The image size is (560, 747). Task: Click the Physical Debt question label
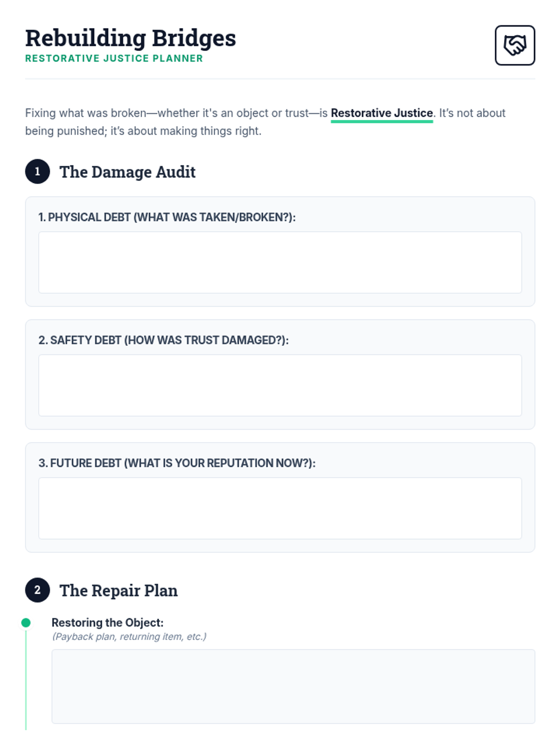167,217
